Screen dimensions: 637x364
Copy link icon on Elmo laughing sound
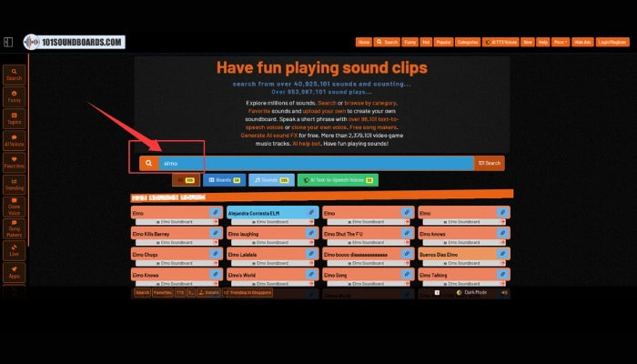click(x=311, y=233)
